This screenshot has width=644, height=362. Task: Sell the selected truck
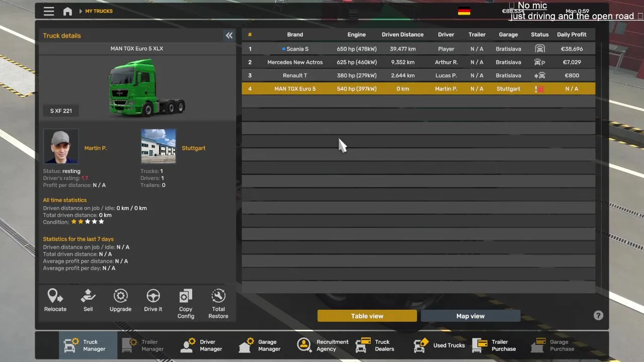(88, 301)
